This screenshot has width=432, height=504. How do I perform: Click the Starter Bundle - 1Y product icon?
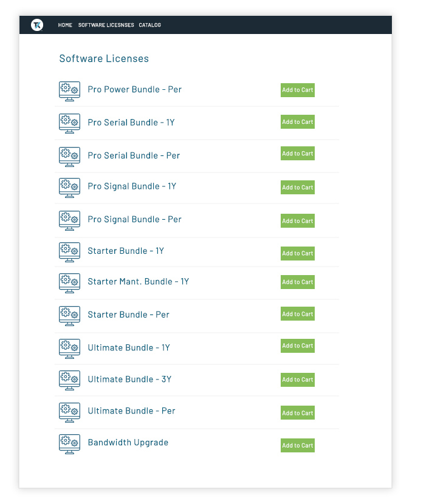(x=69, y=252)
